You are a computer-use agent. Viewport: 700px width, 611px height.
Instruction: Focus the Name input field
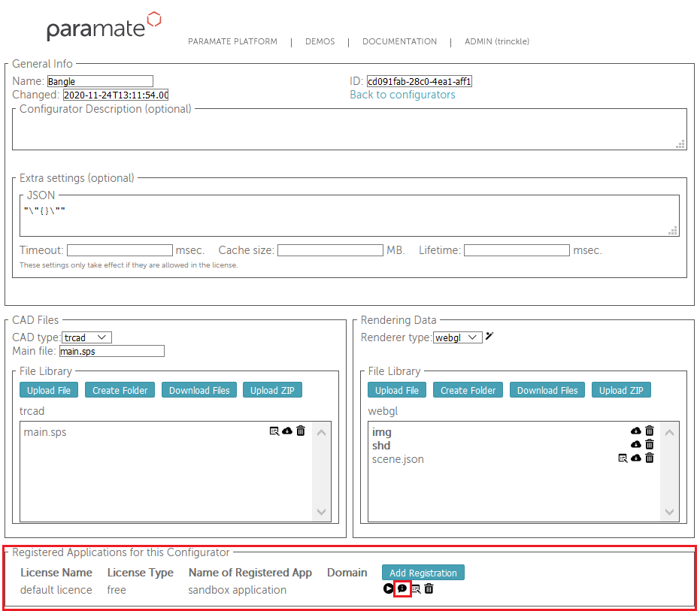pyautogui.click(x=100, y=81)
